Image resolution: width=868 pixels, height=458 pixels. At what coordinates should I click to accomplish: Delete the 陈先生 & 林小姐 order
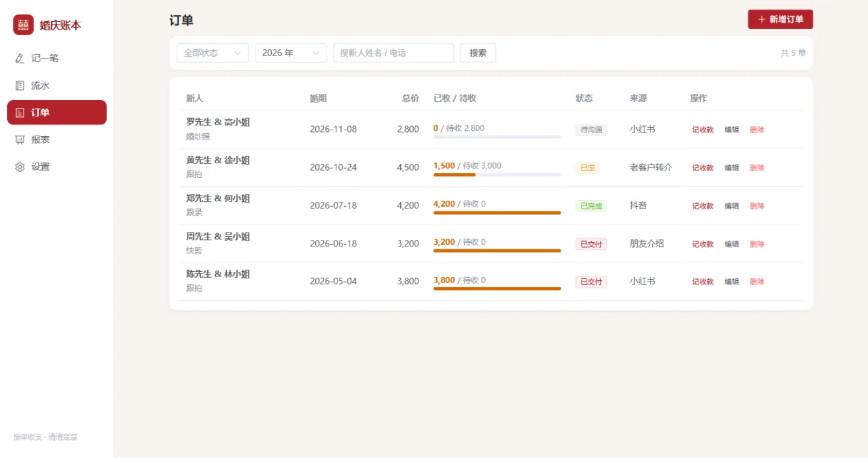757,281
